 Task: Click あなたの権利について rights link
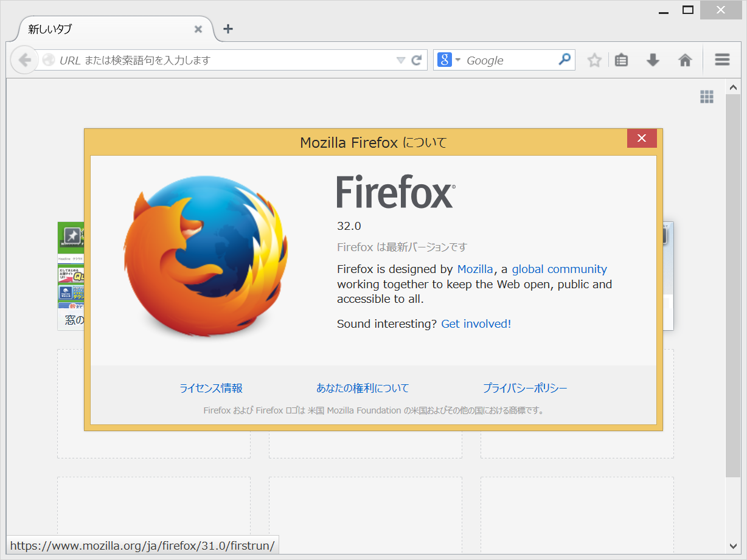tap(362, 388)
